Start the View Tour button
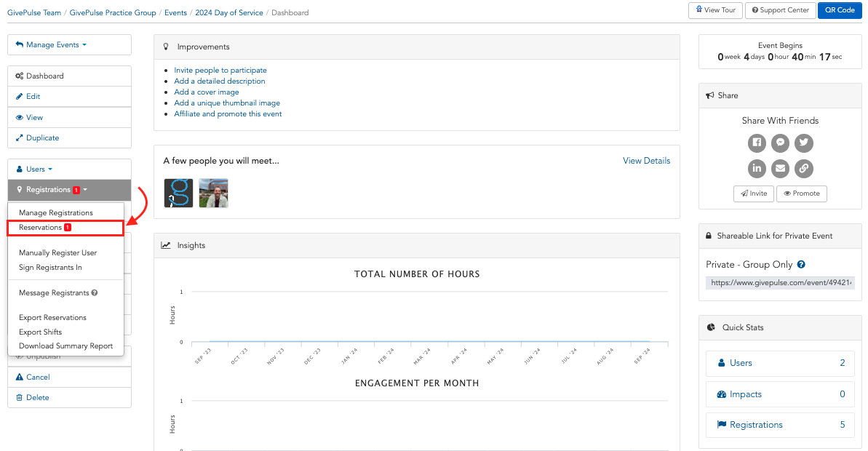Screen dimensions: 868x451 pyautogui.click(x=715, y=10)
